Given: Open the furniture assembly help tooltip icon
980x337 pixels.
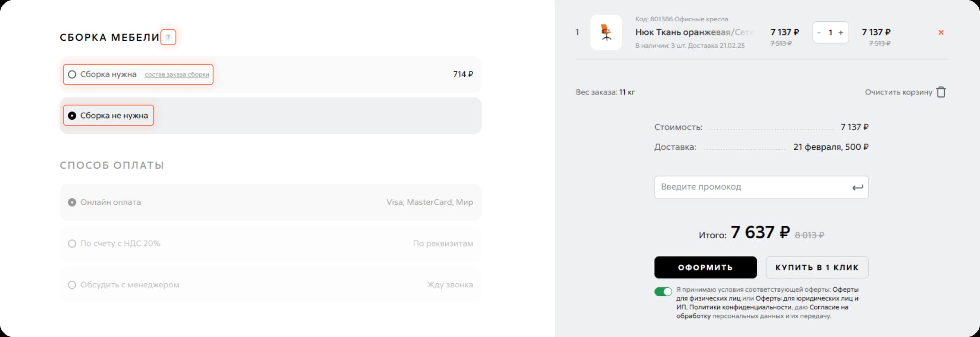Looking at the screenshot, I should point(168,37).
